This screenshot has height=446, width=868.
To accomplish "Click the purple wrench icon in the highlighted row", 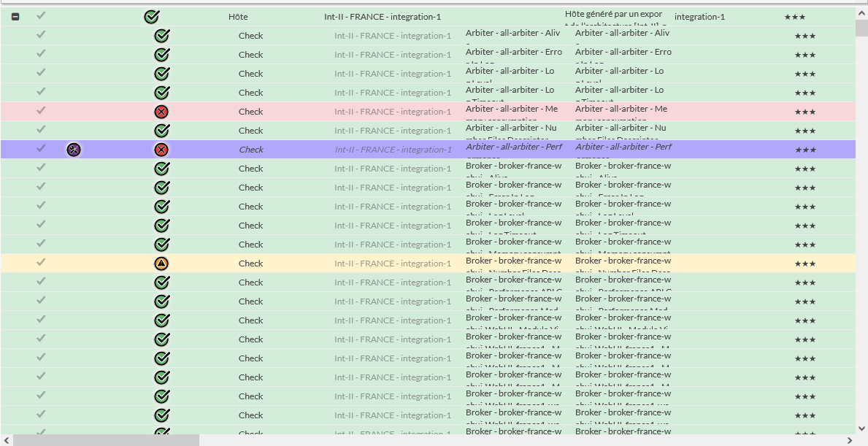I will [73, 150].
